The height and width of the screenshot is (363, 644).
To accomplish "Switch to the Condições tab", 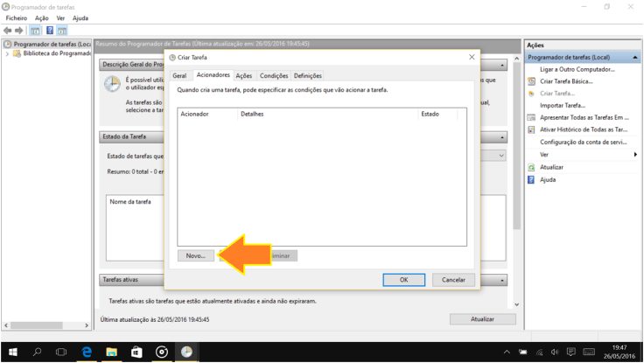I will click(x=274, y=76).
